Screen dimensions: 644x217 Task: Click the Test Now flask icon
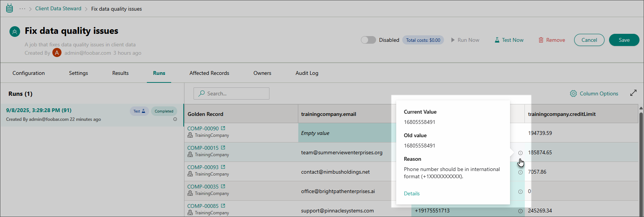coord(497,40)
